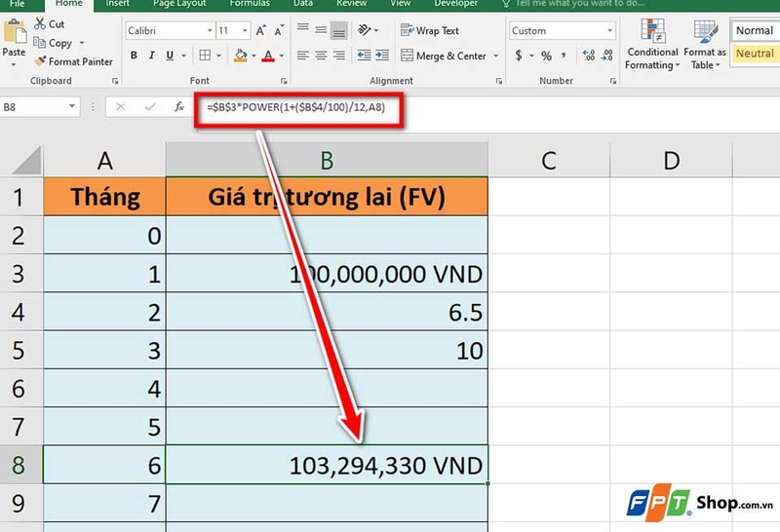The image size is (780, 532).
Task: Expand accounting format dropdown arrow
Action: click(x=531, y=56)
